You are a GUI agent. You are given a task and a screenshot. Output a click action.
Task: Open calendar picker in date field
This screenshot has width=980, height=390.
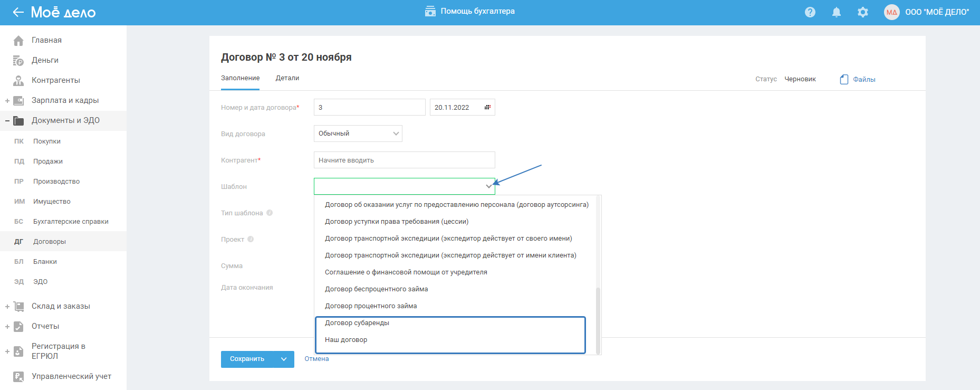coord(487,107)
